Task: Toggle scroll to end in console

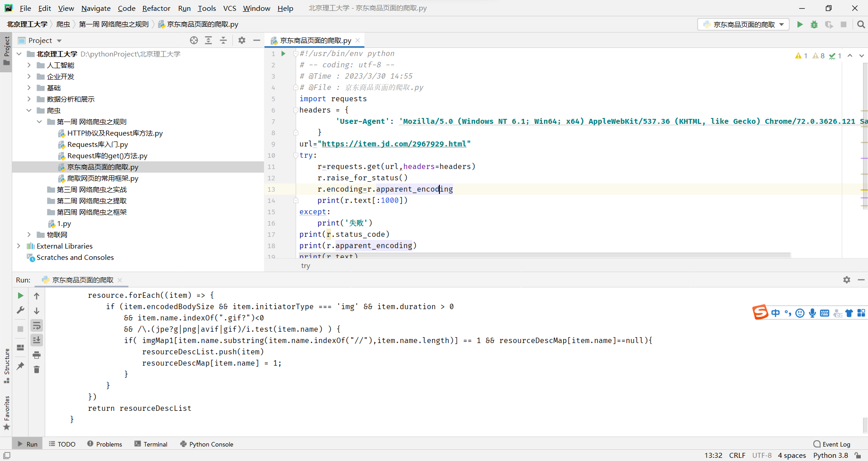Action: [x=37, y=340]
